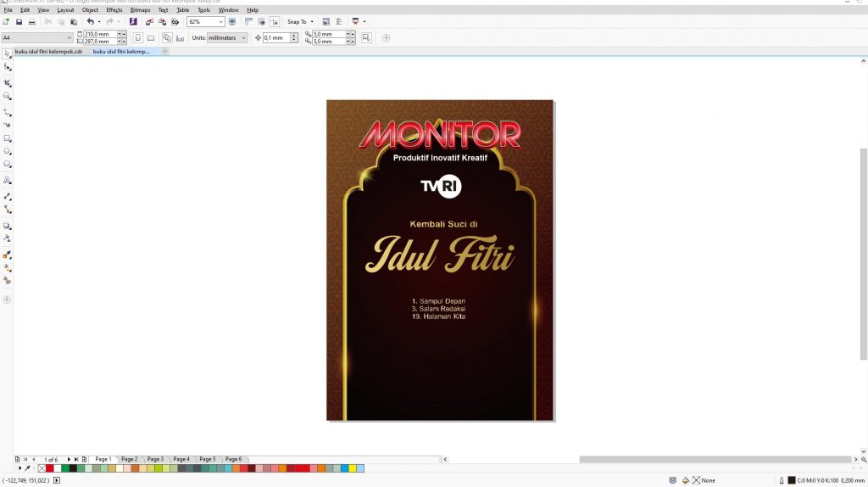Open the Application Launcher dropdown arrow
This screenshot has width=868, height=487.
pyautogui.click(x=364, y=21)
